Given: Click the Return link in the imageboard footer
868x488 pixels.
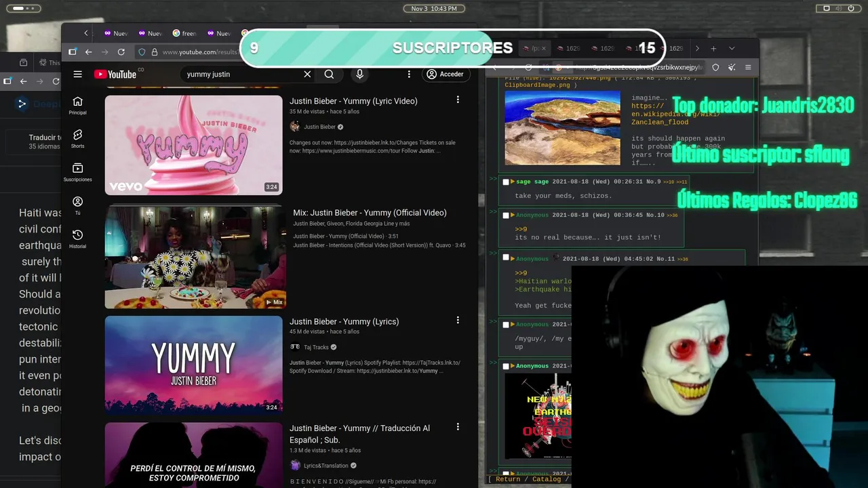Looking at the screenshot, I should pyautogui.click(x=508, y=479).
